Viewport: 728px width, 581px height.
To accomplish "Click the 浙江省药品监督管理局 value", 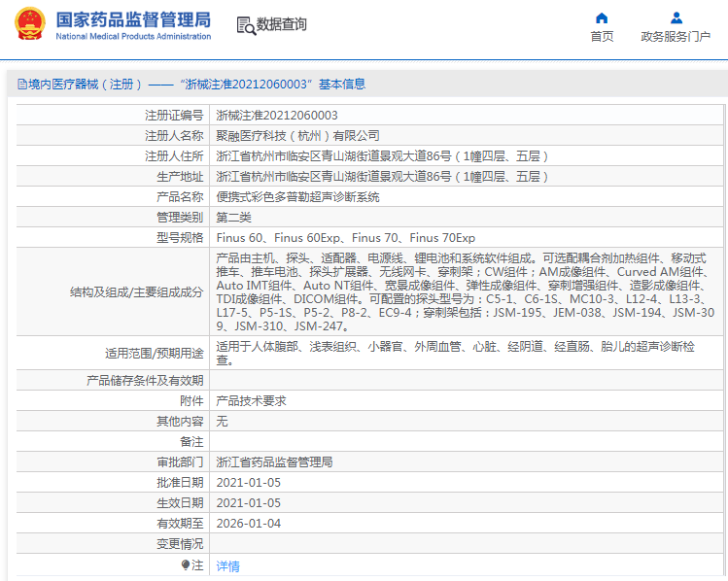I will (x=274, y=462).
